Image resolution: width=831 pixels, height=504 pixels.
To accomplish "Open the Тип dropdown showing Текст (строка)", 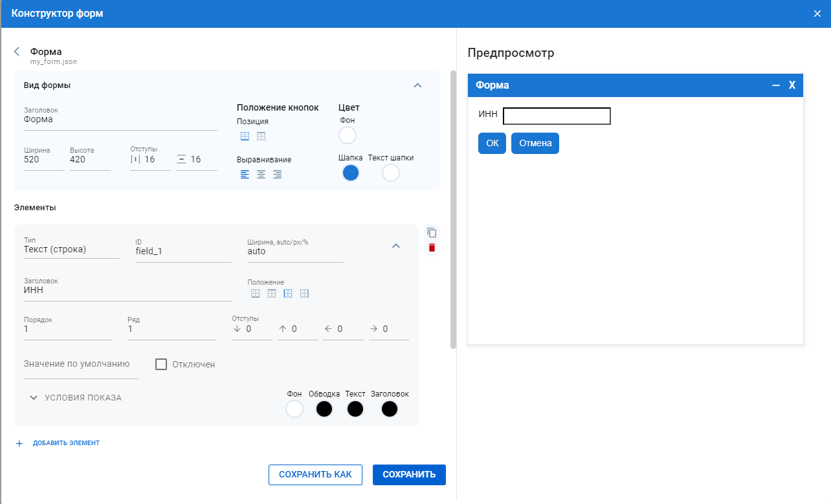I will pyautogui.click(x=71, y=250).
